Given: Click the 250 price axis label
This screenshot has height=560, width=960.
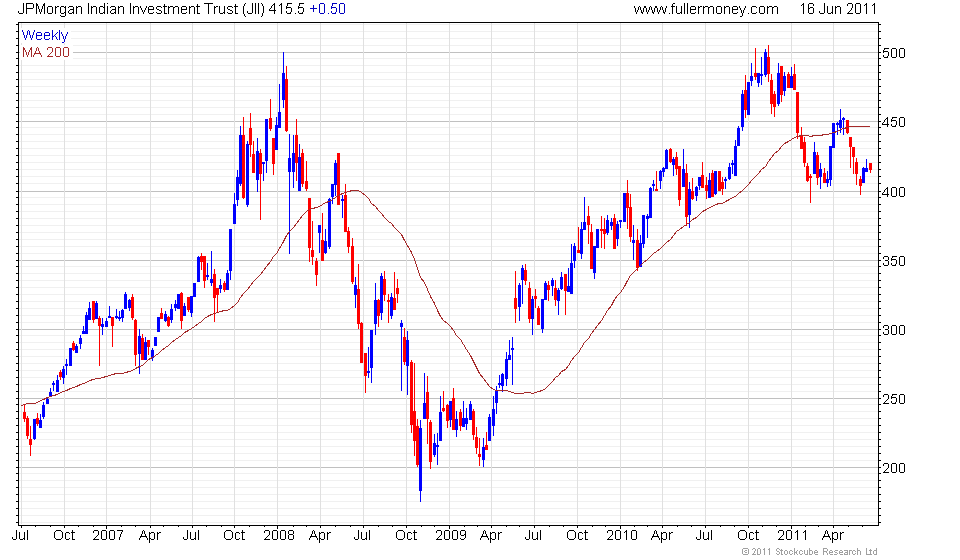Looking at the screenshot, I should click(x=893, y=400).
